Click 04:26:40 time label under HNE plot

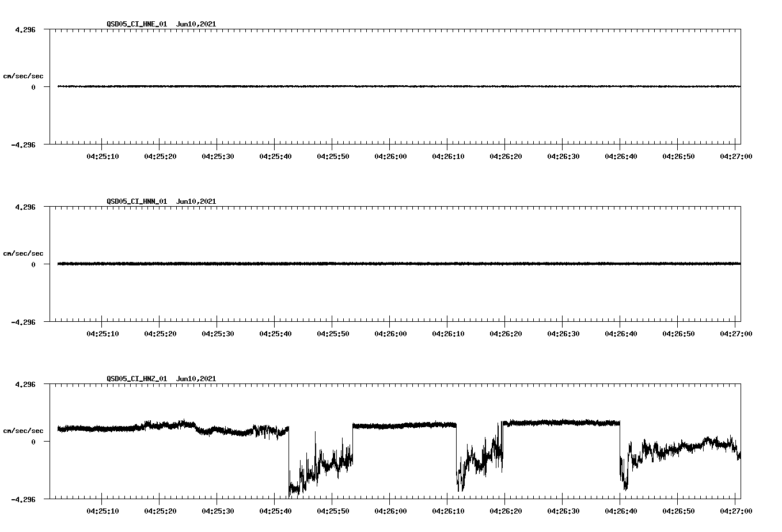pyautogui.click(x=621, y=156)
